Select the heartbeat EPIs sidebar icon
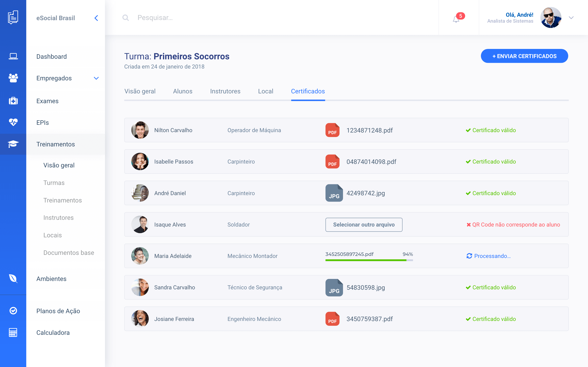The height and width of the screenshot is (367, 588). click(x=13, y=122)
